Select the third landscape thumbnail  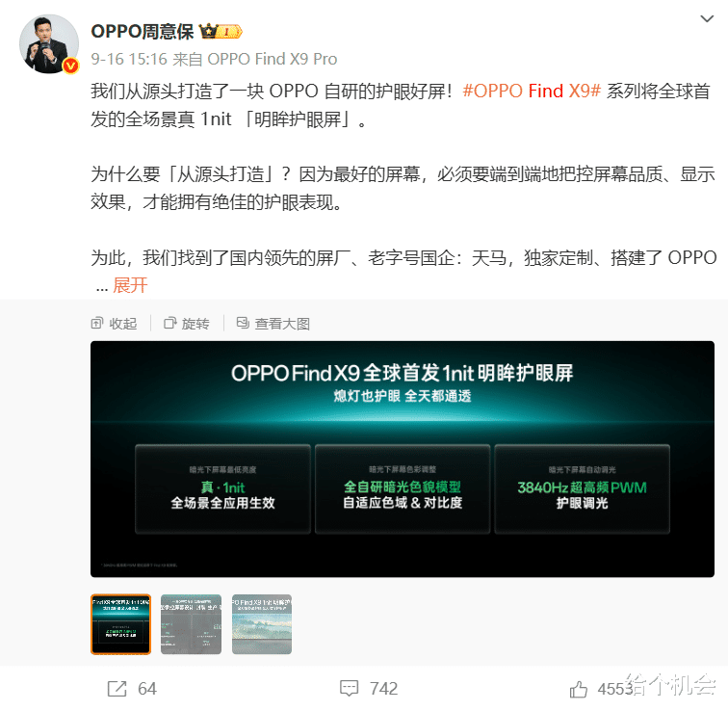(262, 624)
